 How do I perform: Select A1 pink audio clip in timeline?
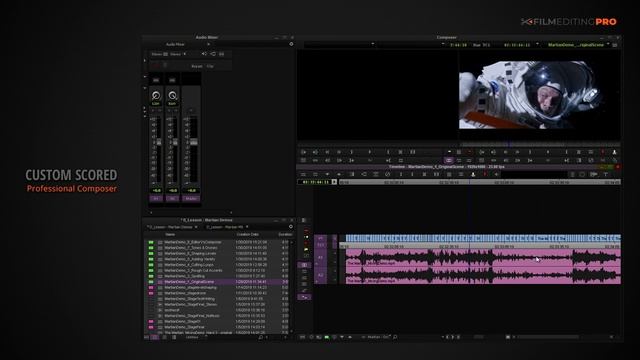click(x=483, y=258)
